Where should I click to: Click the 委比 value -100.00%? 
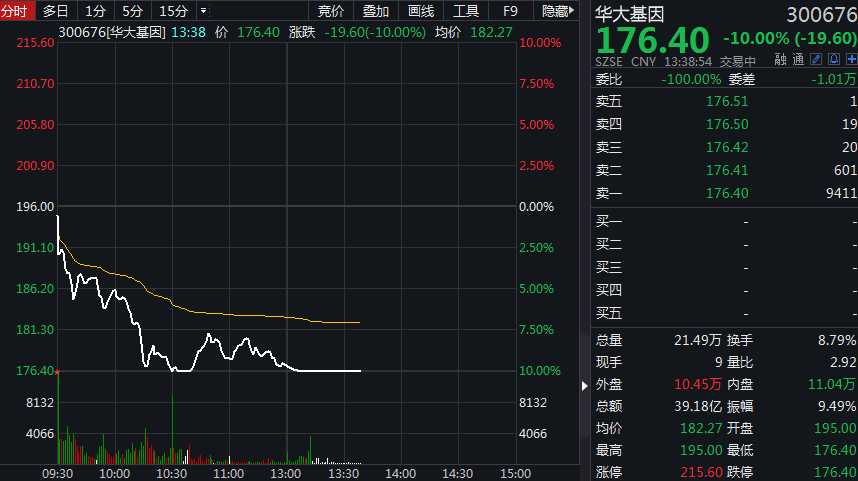691,79
